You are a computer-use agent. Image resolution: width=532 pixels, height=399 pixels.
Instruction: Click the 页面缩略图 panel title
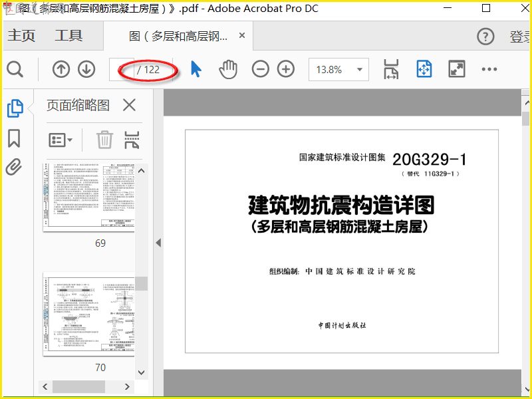tap(78, 105)
